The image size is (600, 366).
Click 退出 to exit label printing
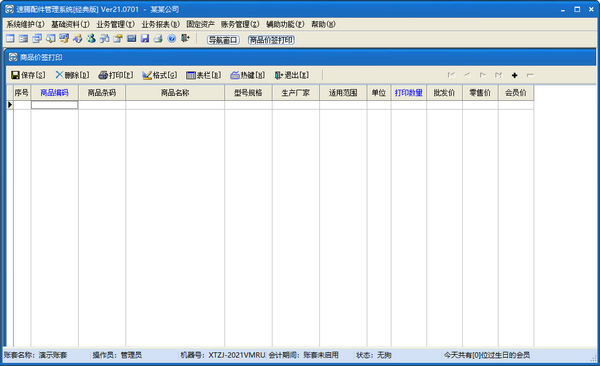click(x=292, y=75)
